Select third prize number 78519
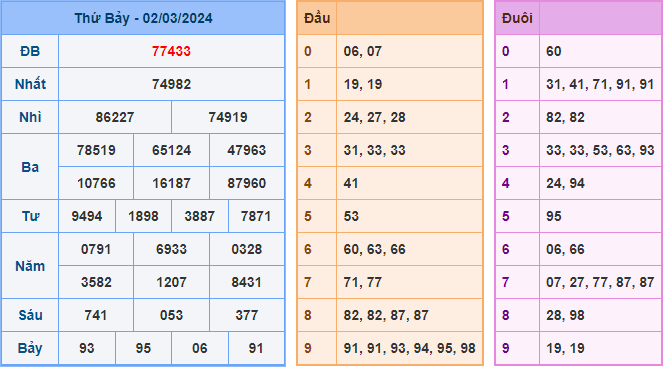The width and height of the screenshot is (664, 367). click(x=96, y=150)
